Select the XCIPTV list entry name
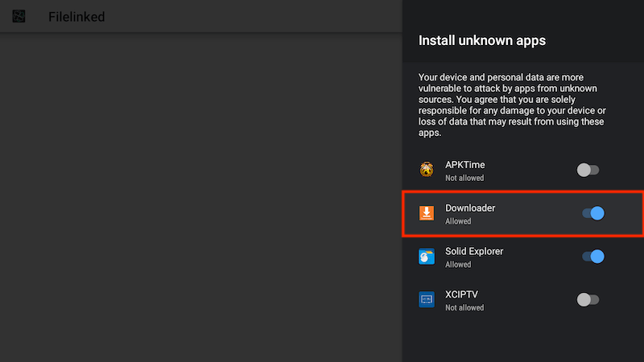This screenshot has height=362, width=644. click(461, 294)
